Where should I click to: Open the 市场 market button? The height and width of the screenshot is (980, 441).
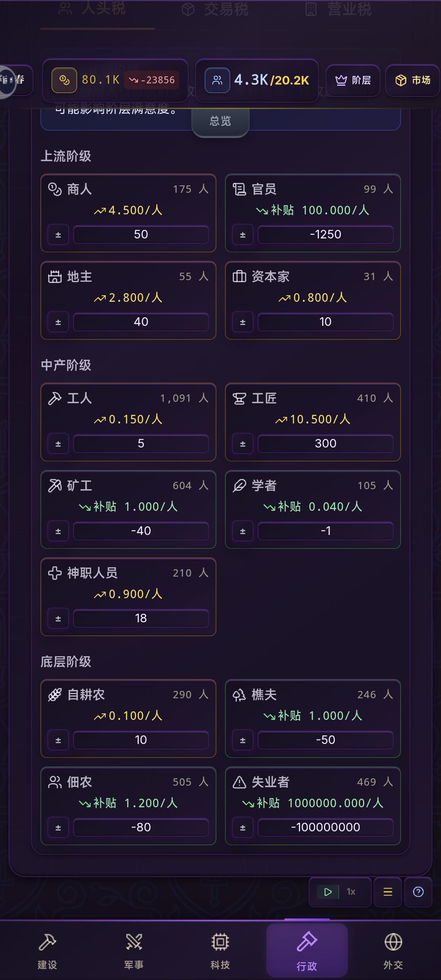(x=413, y=80)
